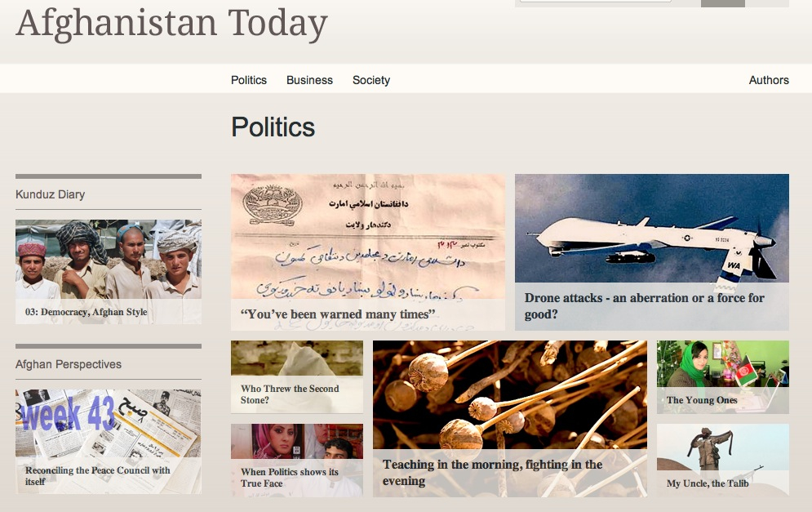Click the gray search button at top
Viewport: 812px width, 512px height.
[x=723, y=3]
